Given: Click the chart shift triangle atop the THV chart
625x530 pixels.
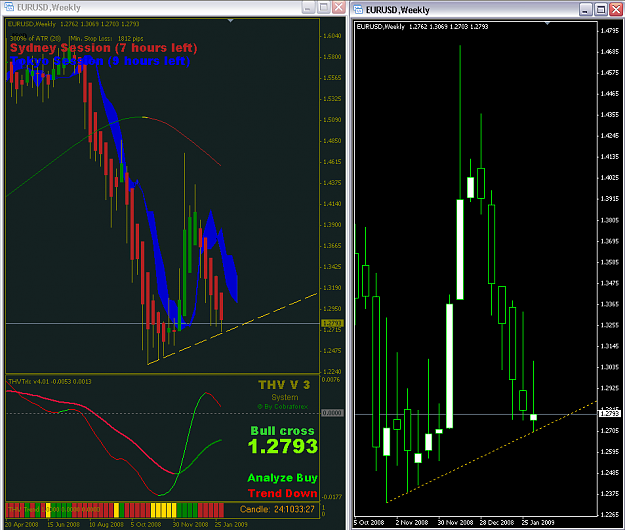Looking at the screenshot, I should click(230, 20).
